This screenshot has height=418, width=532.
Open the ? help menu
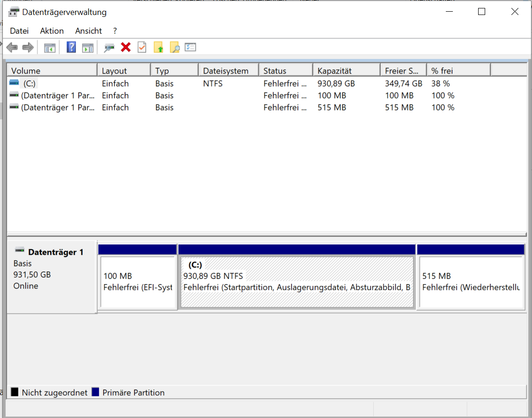pyautogui.click(x=115, y=31)
